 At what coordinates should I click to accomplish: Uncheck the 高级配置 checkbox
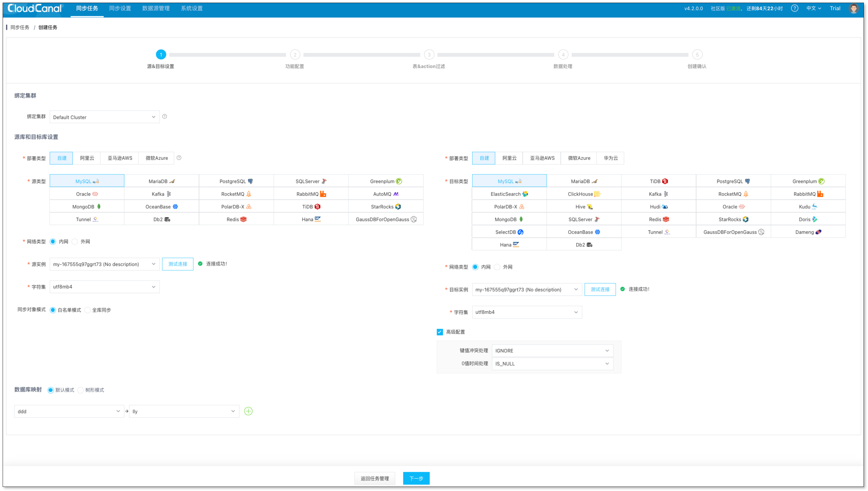[x=440, y=332]
